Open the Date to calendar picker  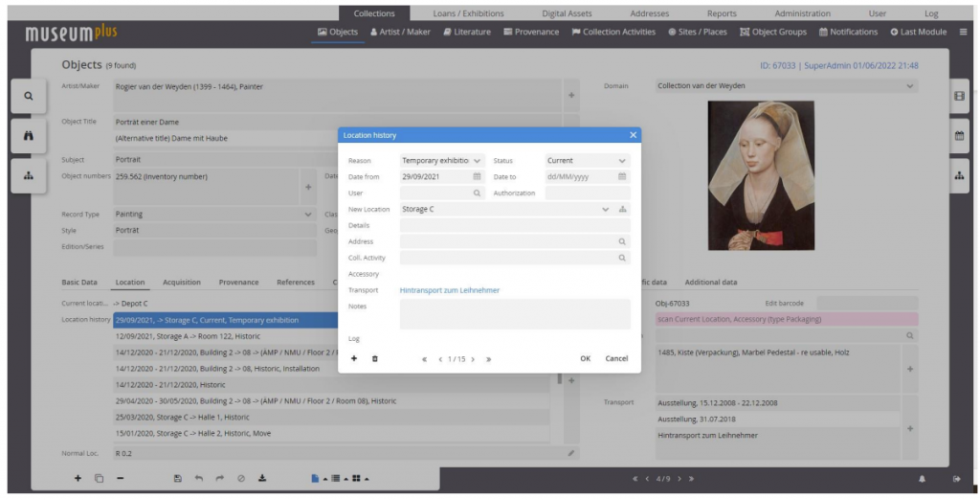point(622,176)
